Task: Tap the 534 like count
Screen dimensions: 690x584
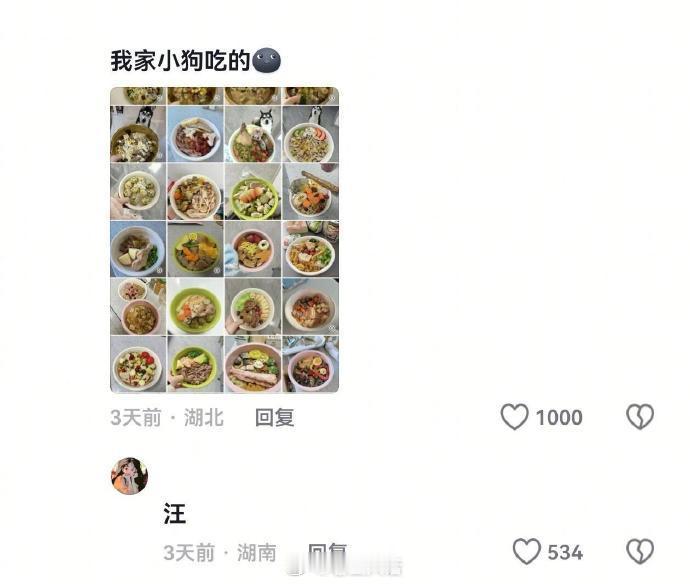Action: [x=565, y=552]
